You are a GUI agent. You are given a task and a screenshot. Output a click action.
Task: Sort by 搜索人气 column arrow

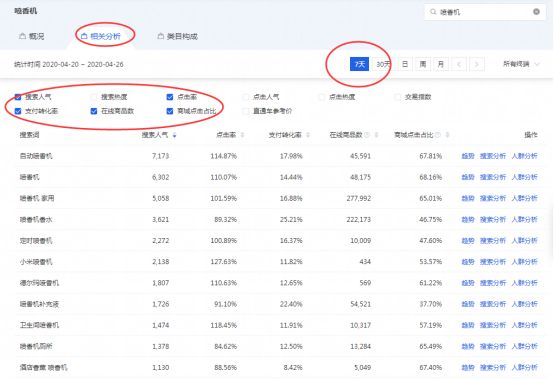point(175,135)
